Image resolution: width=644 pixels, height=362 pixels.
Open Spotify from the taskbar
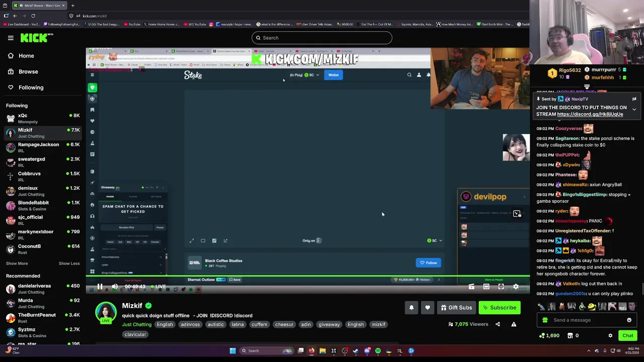pos(378,351)
